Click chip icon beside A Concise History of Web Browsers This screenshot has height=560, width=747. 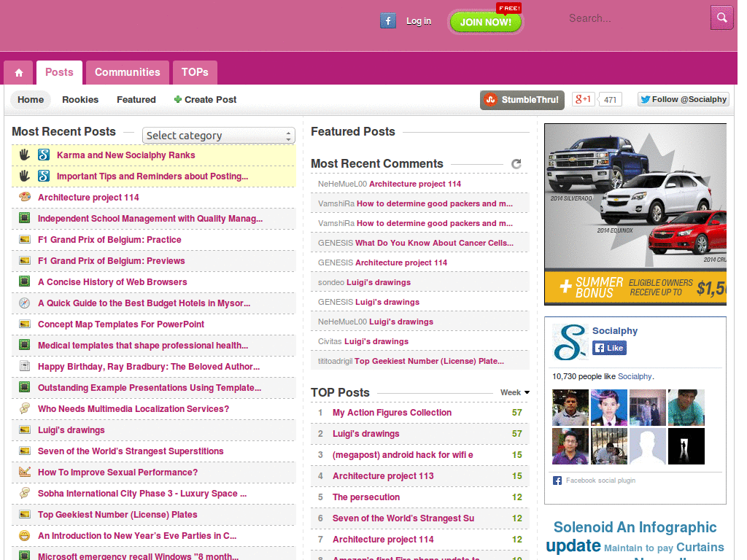(24, 281)
